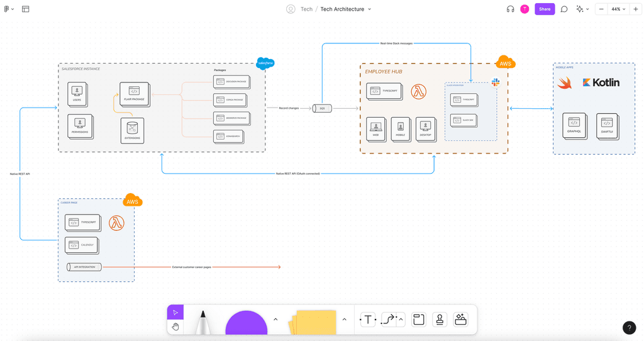Select the FLAIR PACKAGE node
Viewport: 644px width, 341px height.
[135, 94]
